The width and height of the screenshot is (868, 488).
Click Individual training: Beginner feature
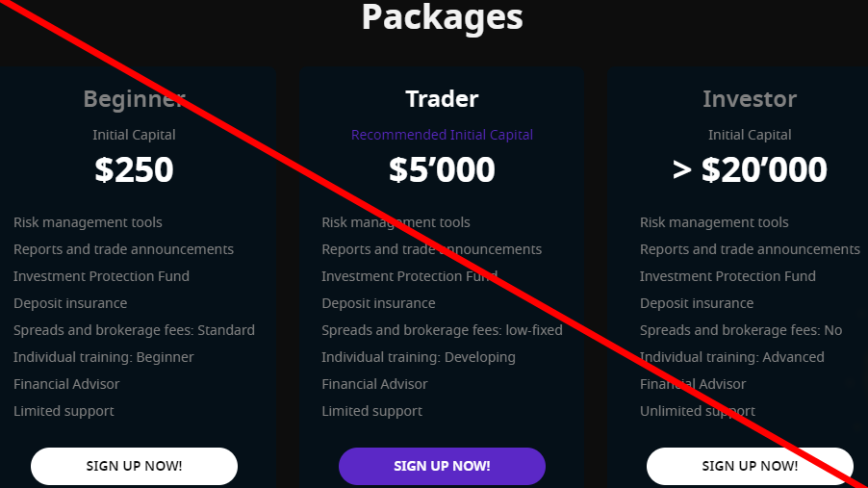pyautogui.click(x=104, y=357)
